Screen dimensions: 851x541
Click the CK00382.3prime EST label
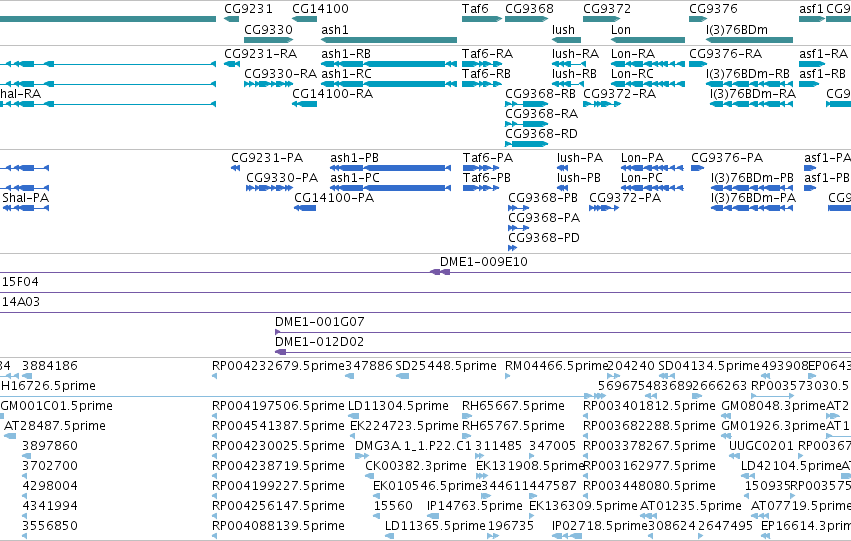coord(416,467)
